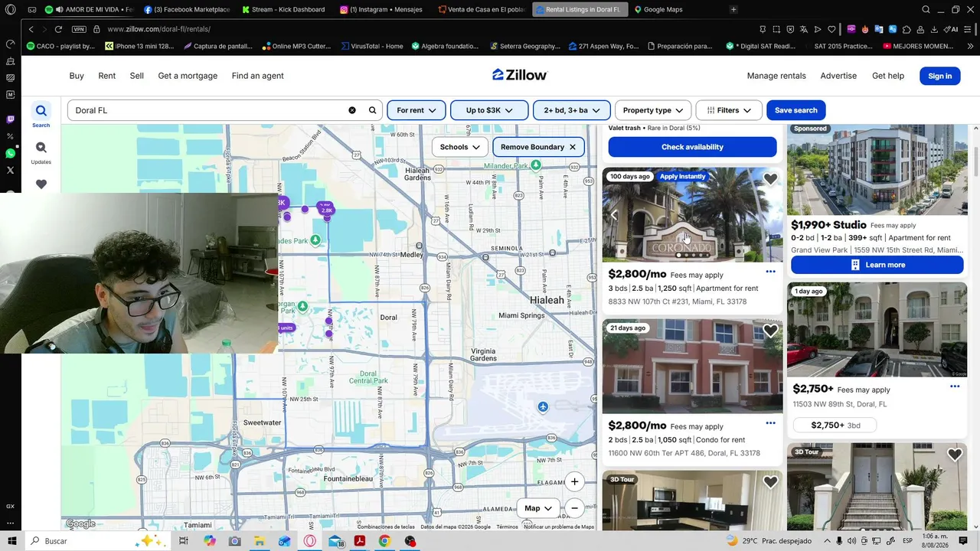Click the address bar URL
The width and height of the screenshot is (980, 551).
pos(159,29)
